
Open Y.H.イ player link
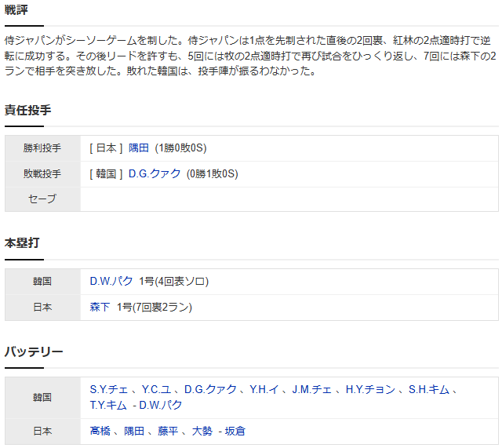(264, 389)
